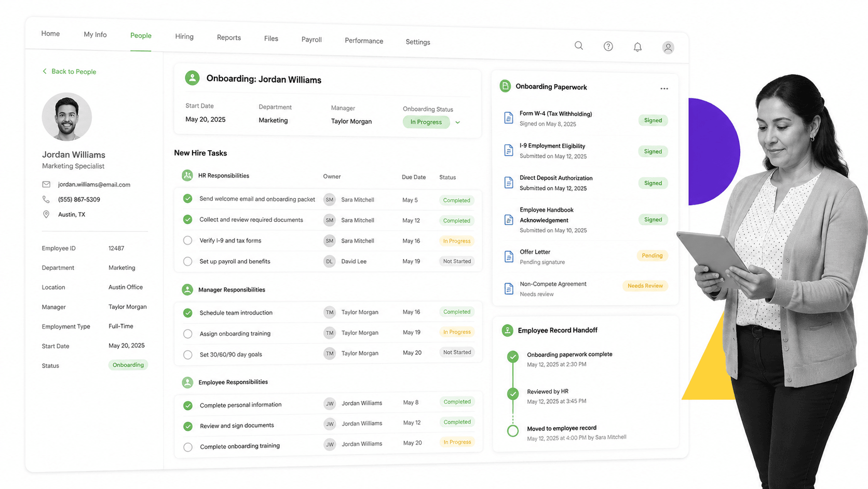Open the Employee Handbook Acknowledgement document icon

click(x=509, y=220)
